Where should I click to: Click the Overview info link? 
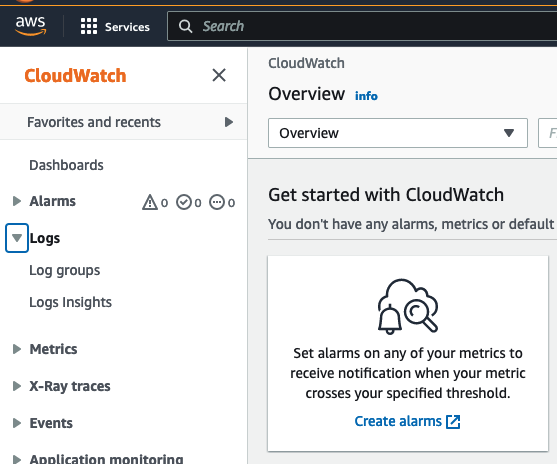click(366, 96)
